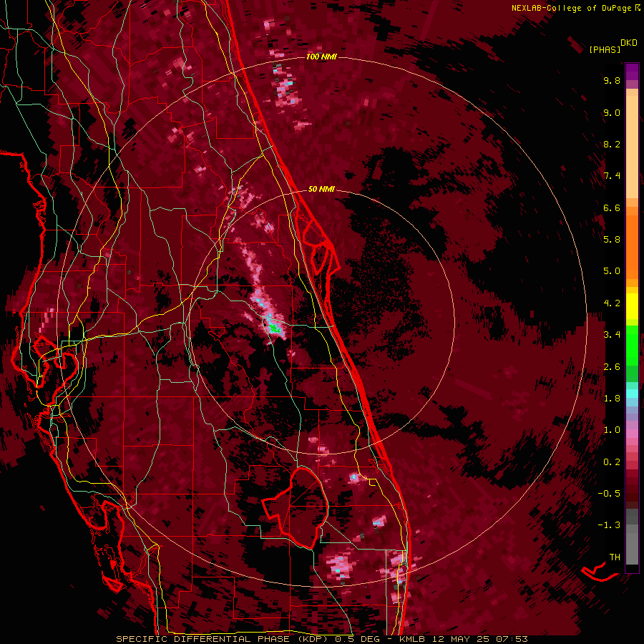Click the 4.2 value on color scale
Image resolution: width=644 pixels, height=644 pixels.
612,303
